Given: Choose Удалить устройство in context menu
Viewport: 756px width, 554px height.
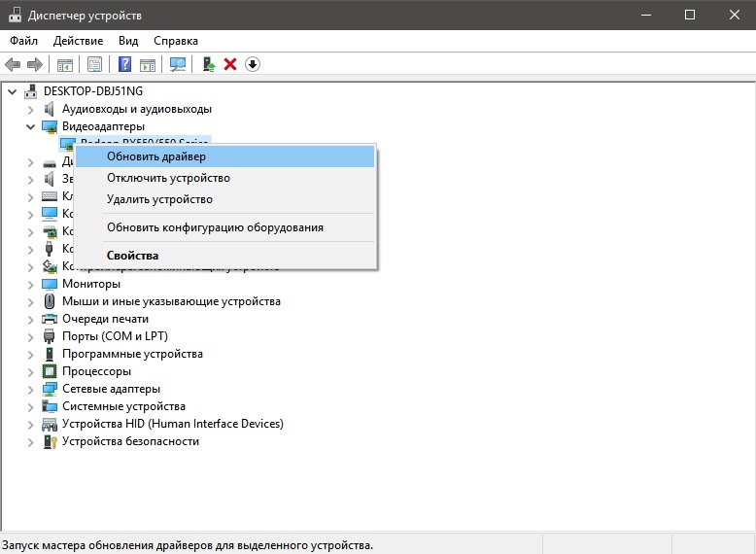Looking at the screenshot, I should (224, 199).
